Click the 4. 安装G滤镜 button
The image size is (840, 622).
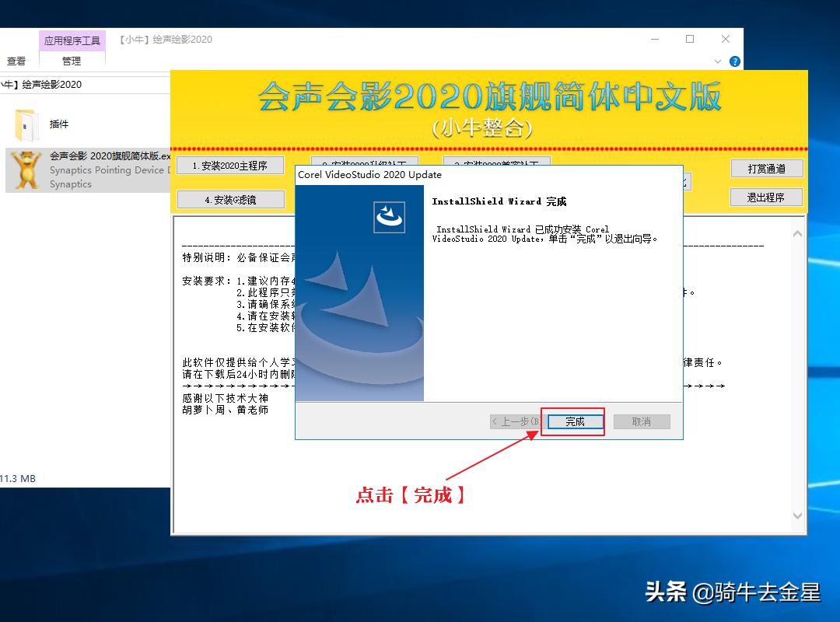[230, 200]
